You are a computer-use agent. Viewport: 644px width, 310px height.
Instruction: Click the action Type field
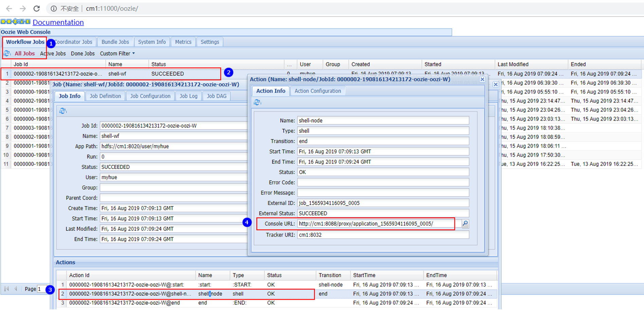point(383,131)
